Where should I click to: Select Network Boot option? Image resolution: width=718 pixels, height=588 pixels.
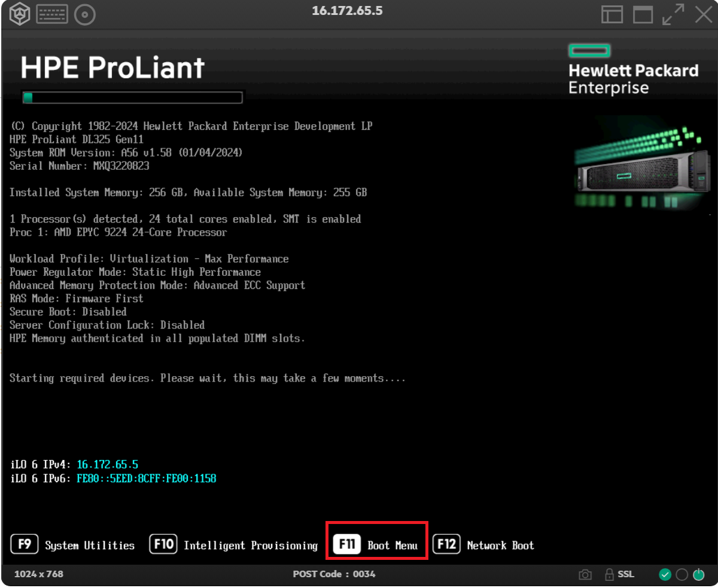[501, 546]
